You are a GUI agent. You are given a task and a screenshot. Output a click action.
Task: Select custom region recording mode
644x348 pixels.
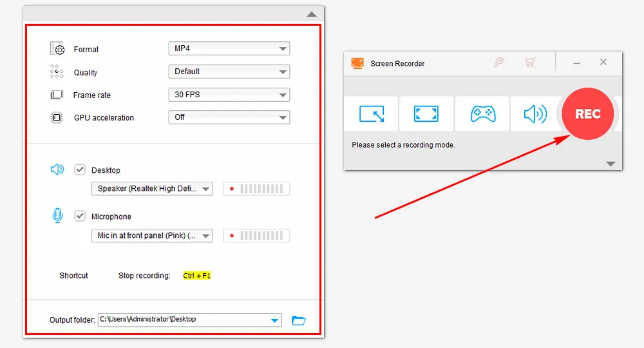click(372, 114)
